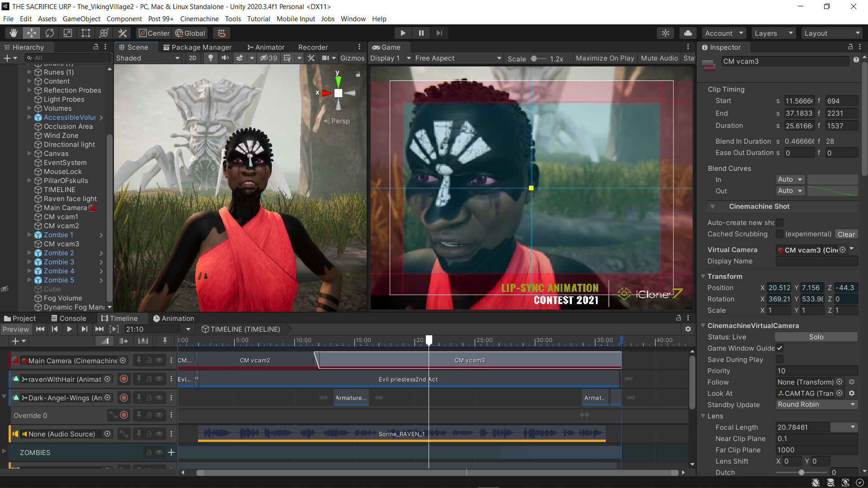Open the Cinemachine menu
868x488 pixels.
pos(199,19)
